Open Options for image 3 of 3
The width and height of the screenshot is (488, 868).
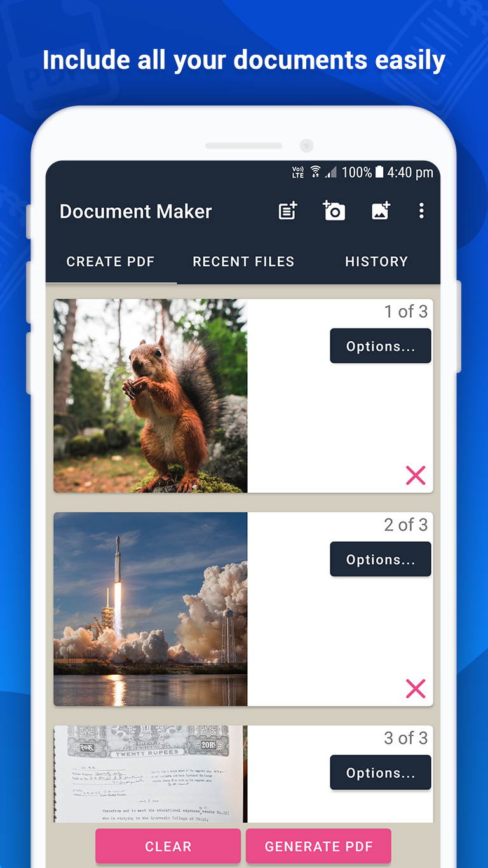click(381, 773)
